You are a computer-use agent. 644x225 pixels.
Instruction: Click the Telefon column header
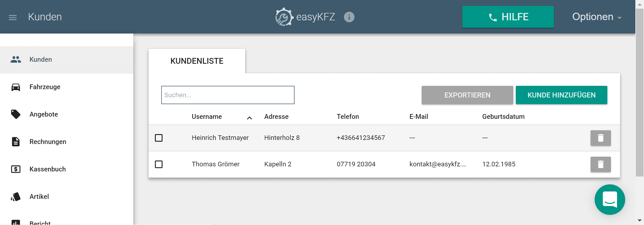click(348, 117)
